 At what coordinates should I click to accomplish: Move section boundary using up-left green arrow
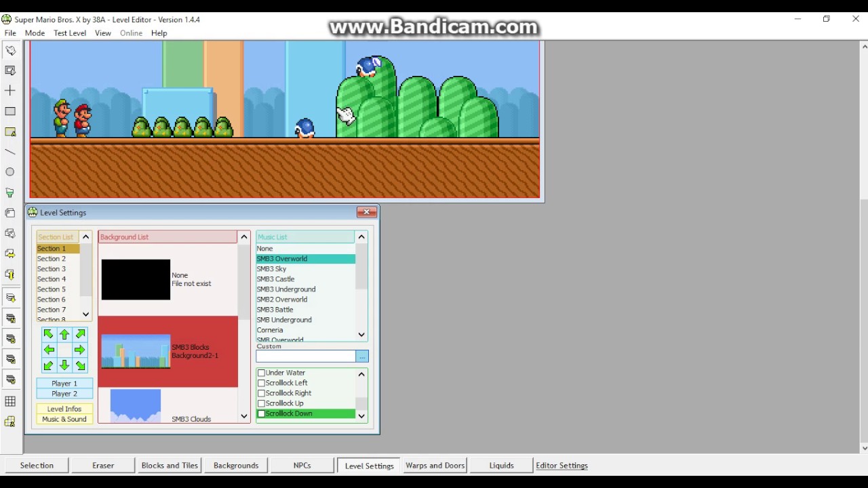point(48,334)
